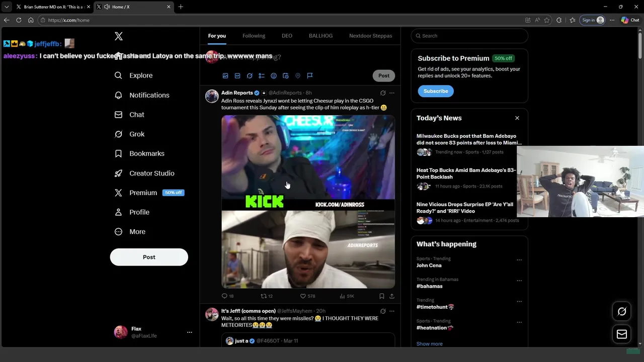Open account options next to Flax
This screenshot has width=644, height=362.
click(x=190, y=332)
